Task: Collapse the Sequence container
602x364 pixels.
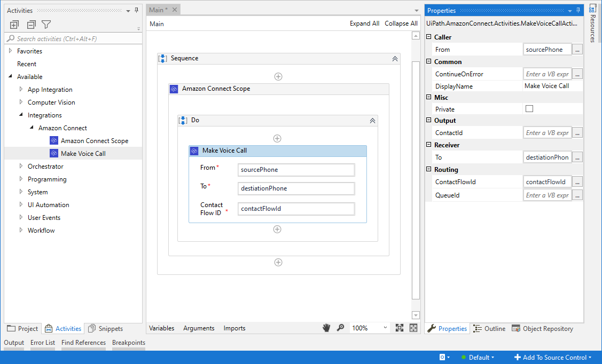Action: point(395,59)
